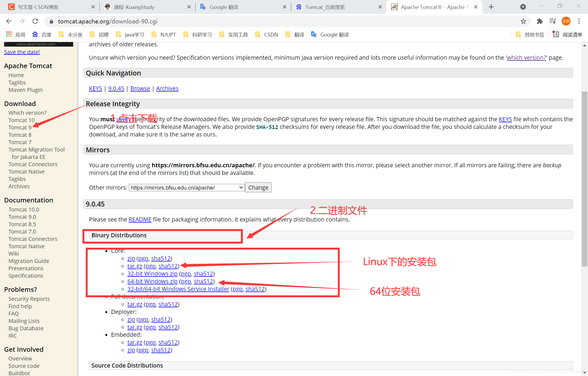The image size is (588, 376).
Task: Open the 招聘 bookmark folder
Action: pos(99,35)
